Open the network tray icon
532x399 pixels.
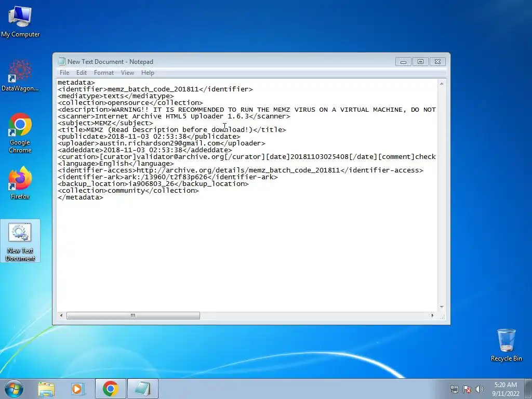(454, 389)
